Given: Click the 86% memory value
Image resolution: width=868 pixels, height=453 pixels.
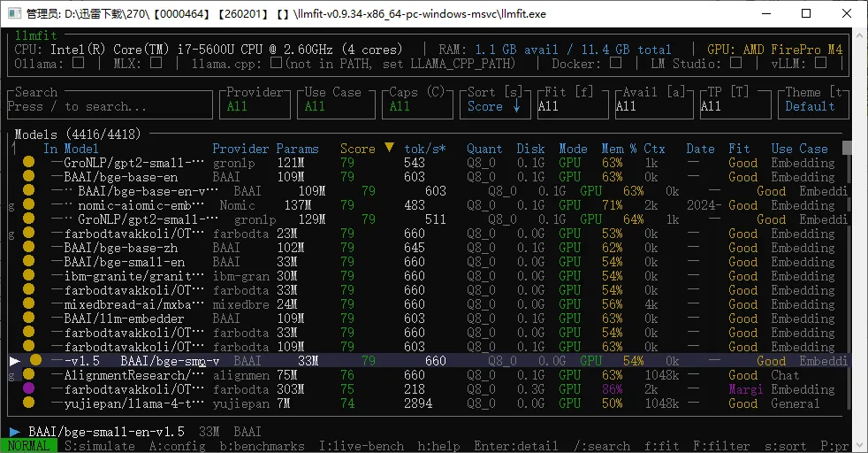Looking at the screenshot, I should 612,389.
